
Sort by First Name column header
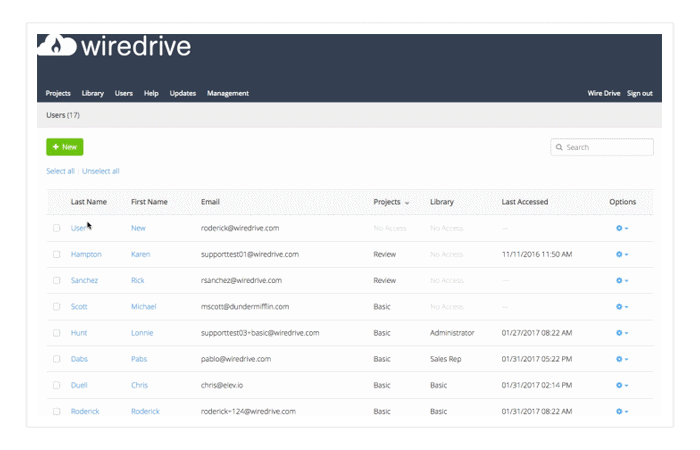point(149,202)
